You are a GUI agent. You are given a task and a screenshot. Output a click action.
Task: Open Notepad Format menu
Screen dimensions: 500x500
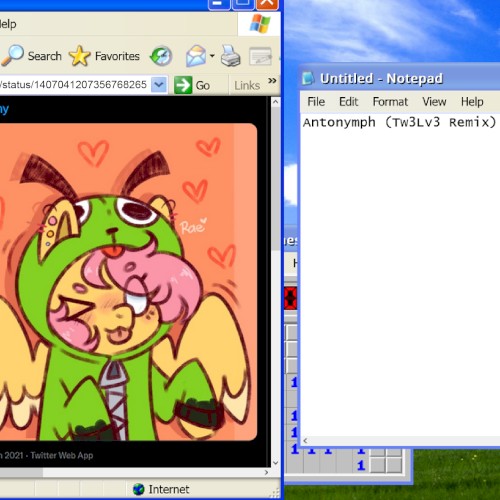pyautogui.click(x=390, y=102)
